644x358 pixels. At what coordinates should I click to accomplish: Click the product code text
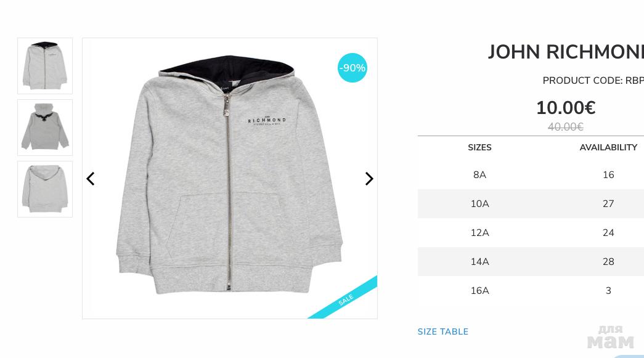pyautogui.click(x=593, y=81)
